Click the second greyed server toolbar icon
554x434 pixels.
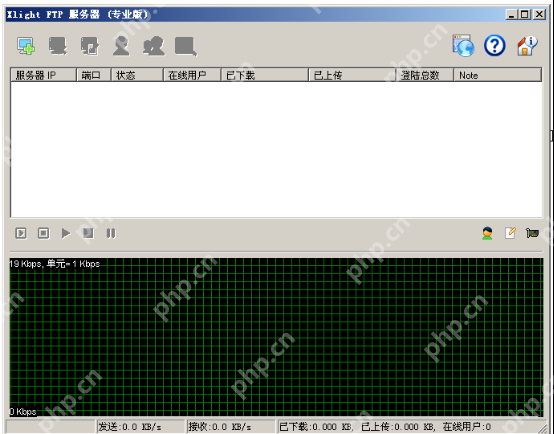point(58,46)
